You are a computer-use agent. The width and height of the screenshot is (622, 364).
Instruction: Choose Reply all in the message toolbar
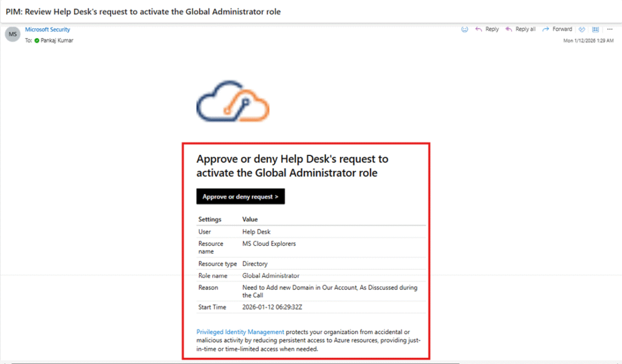520,29
